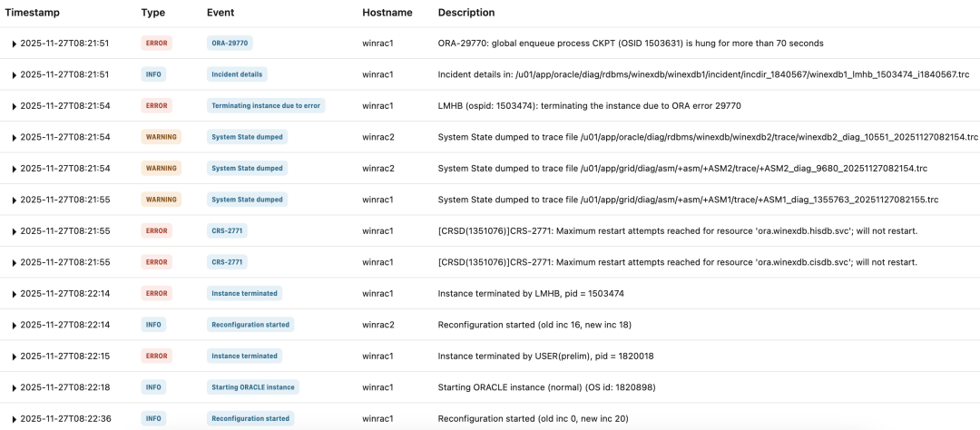This screenshot has height=430, width=980.
Task: Expand the winrac1 Reconfiguration started row
Action: [x=14, y=419]
